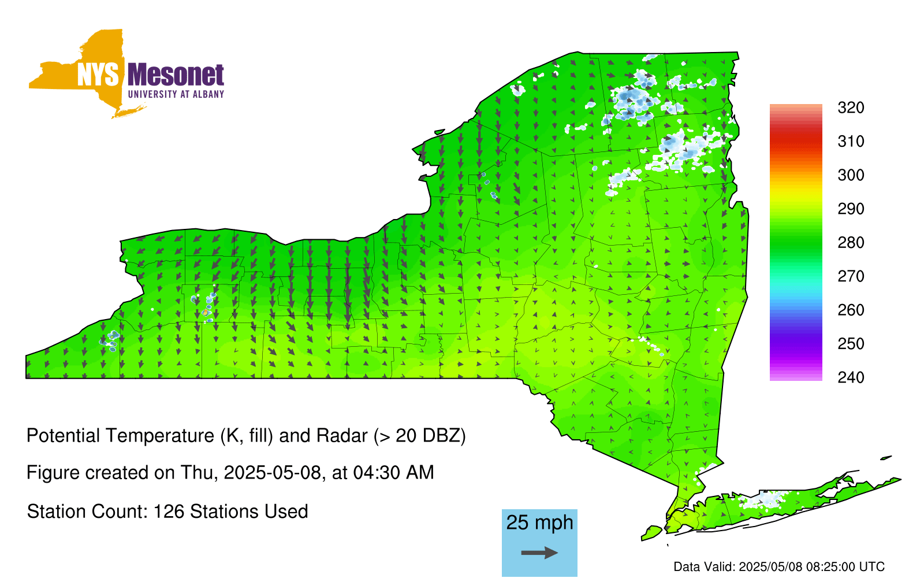Image resolution: width=924 pixels, height=578 pixels.
Task: Click the University at Albany text
Action: pos(176,94)
